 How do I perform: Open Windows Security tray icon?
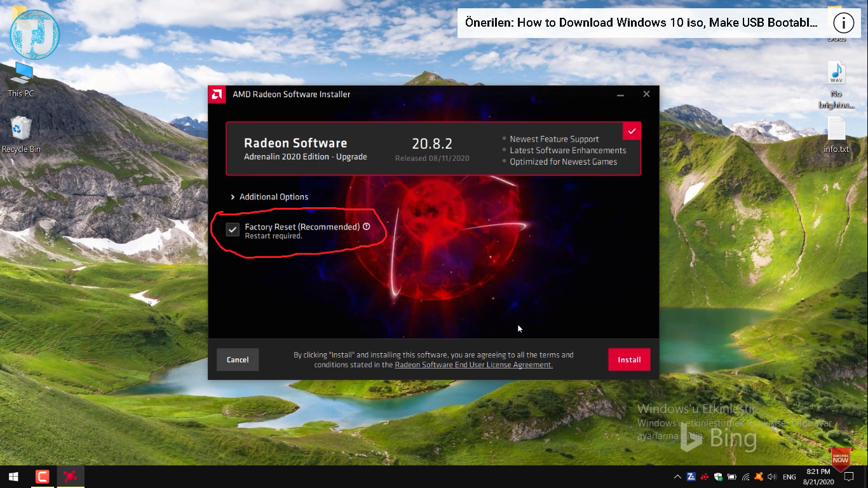(719, 477)
